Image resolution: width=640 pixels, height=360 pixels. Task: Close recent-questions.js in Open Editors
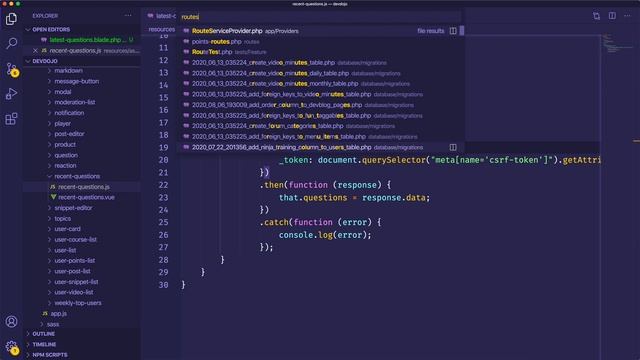[35, 51]
